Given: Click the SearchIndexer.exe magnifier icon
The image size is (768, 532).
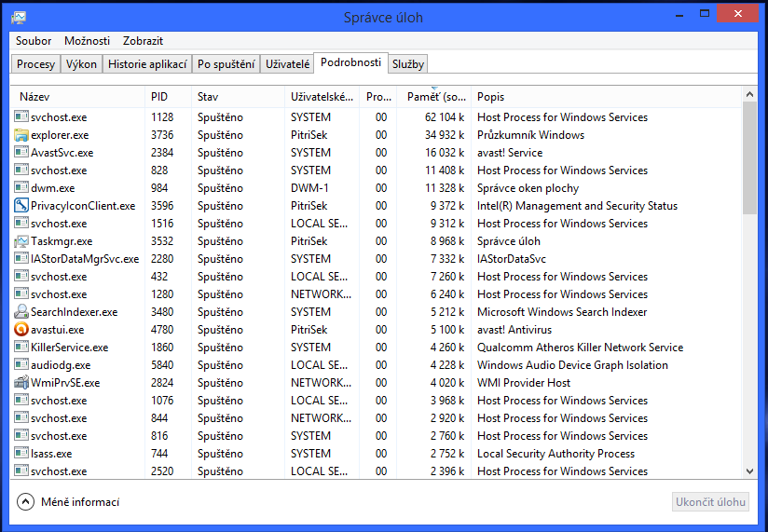Looking at the screenshot, I should (x=21, y=312).
